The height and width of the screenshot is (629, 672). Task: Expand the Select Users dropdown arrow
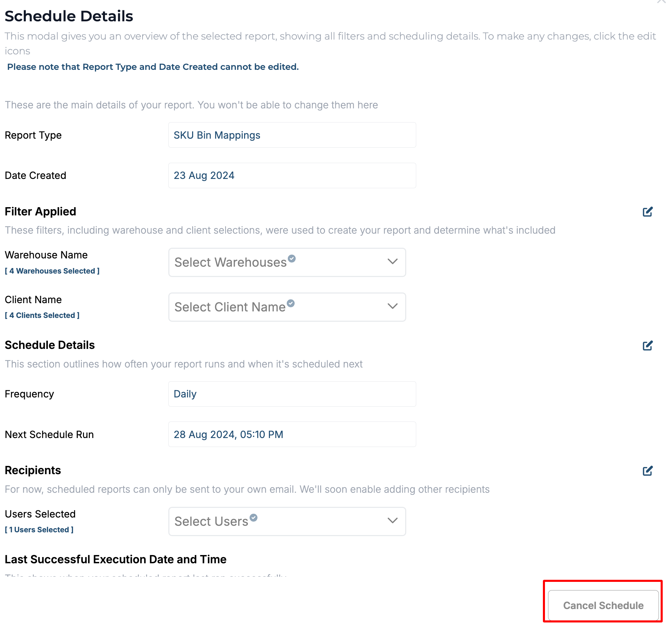pos(392,521)
